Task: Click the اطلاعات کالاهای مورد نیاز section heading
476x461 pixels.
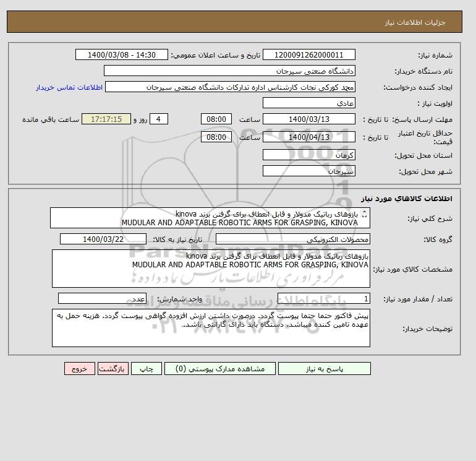Action: [407, 199]
